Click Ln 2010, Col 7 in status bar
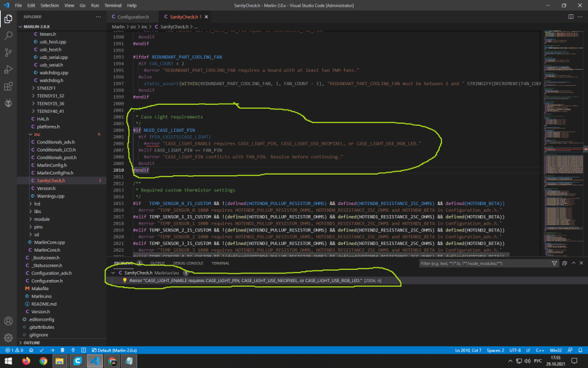Image resolution: width=588 pixels, height=368 pixels. point(468,350)
